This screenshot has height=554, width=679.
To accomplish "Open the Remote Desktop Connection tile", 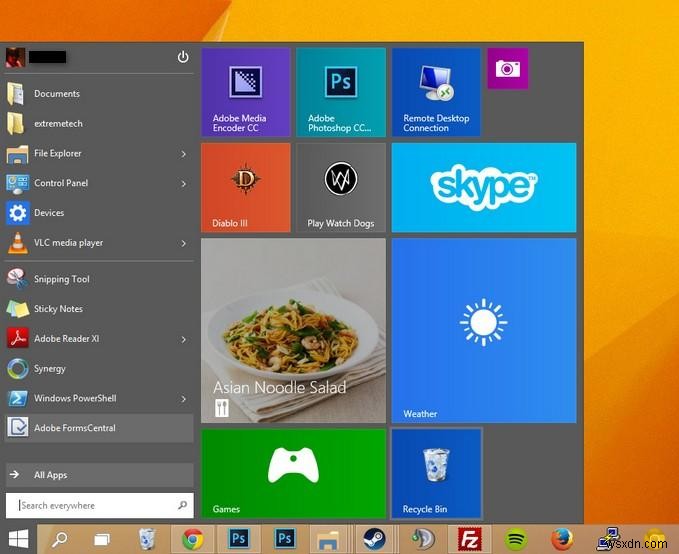I will pos(436,92).
